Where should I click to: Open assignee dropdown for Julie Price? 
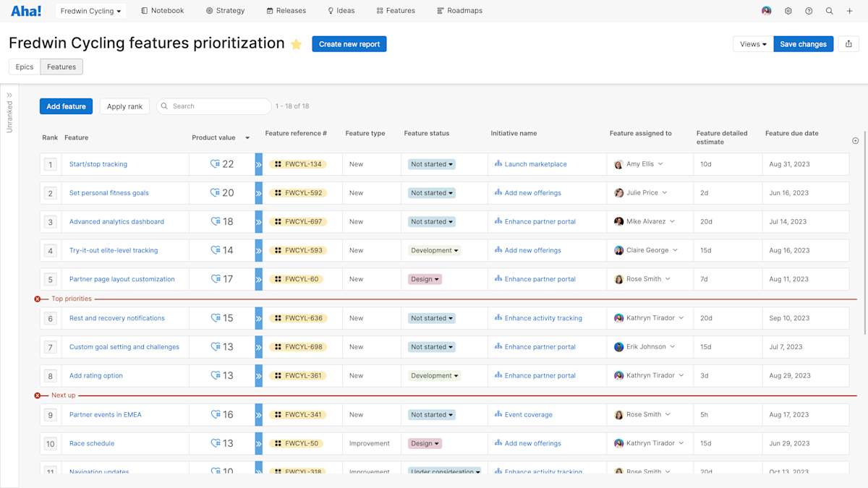[665, 193]
